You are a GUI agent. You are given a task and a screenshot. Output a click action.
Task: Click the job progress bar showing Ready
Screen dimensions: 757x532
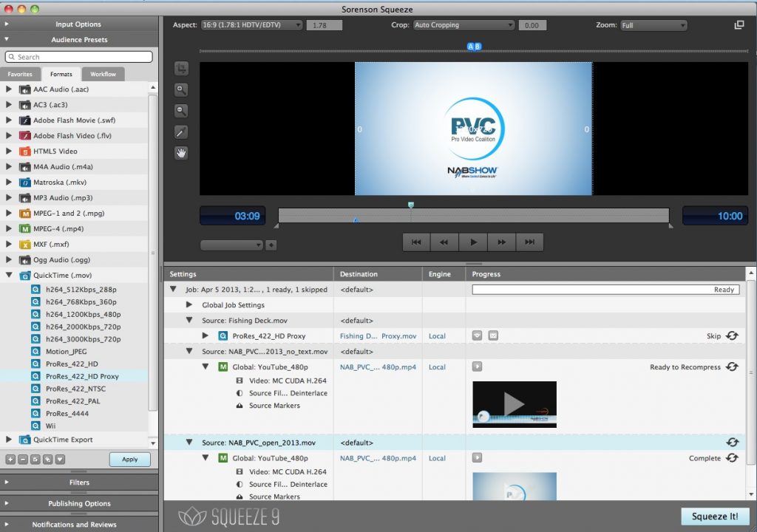(x=605, y=289)
